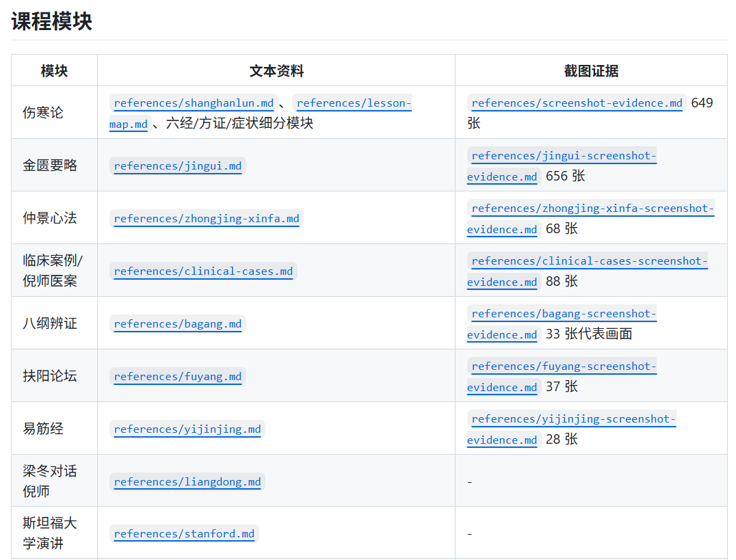
Task: Open the references/clinical-cases.md link
Action: 203,271
